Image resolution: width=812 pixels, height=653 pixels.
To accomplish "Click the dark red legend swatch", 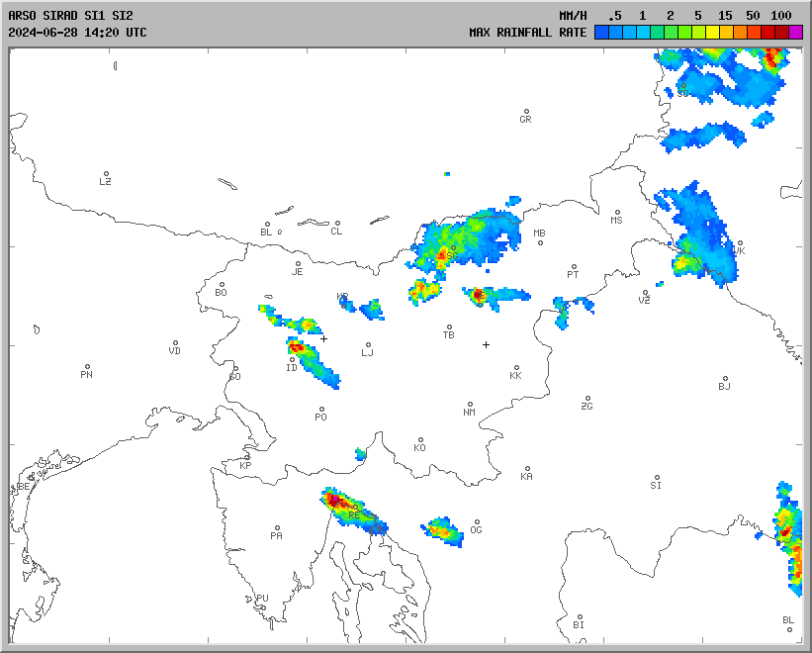I will [x=782, y=32].
